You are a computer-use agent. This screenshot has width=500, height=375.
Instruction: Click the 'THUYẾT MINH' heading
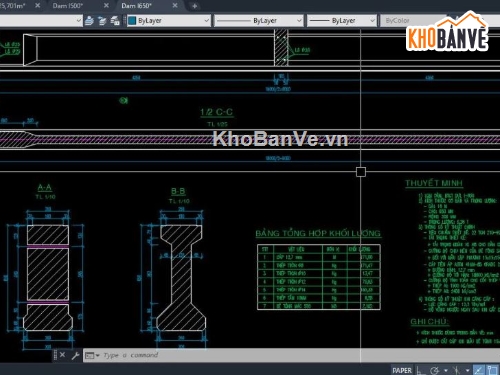[x=434, y=183]
